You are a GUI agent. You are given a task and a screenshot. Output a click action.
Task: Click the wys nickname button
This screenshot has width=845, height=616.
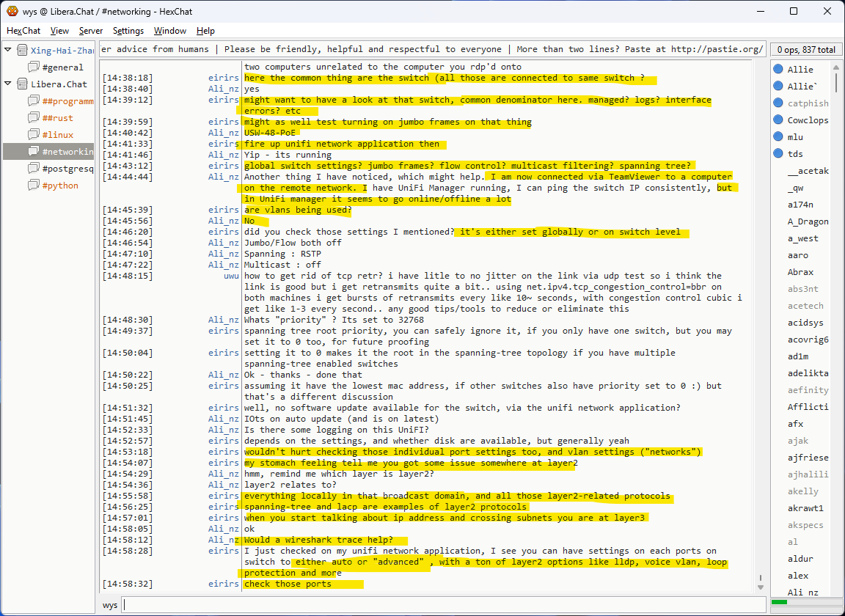click(x=110, y=605)
